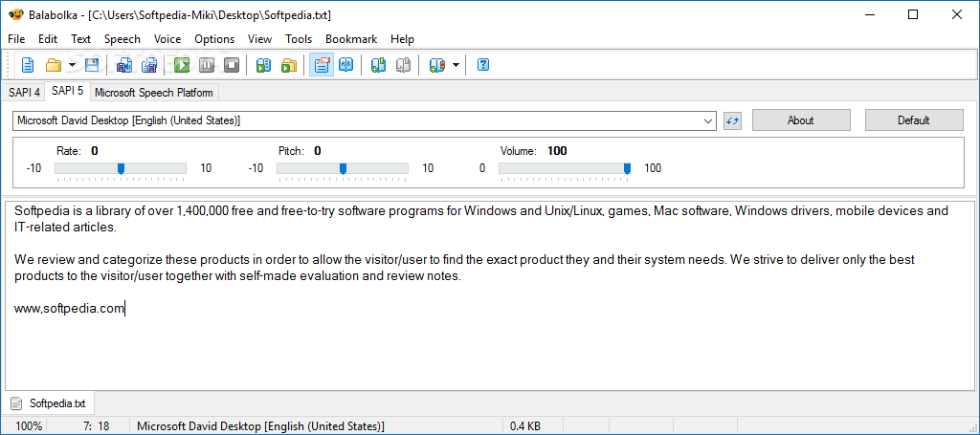Select the Softpedia.txt document tab

tap(49, 403)
